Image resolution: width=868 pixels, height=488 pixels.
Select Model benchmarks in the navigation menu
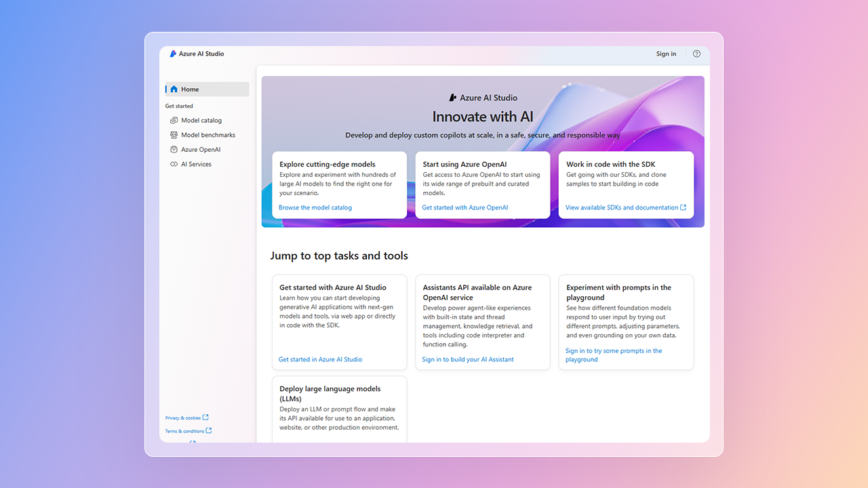tap(208, 135)
